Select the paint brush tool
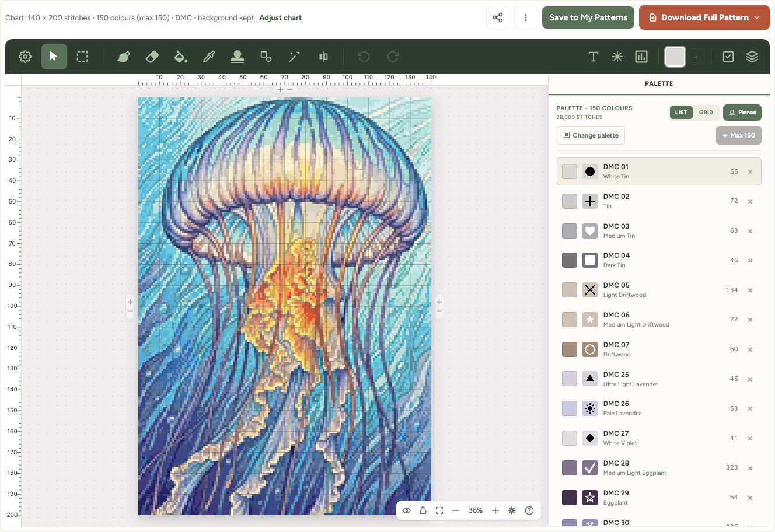 point(123,57)
